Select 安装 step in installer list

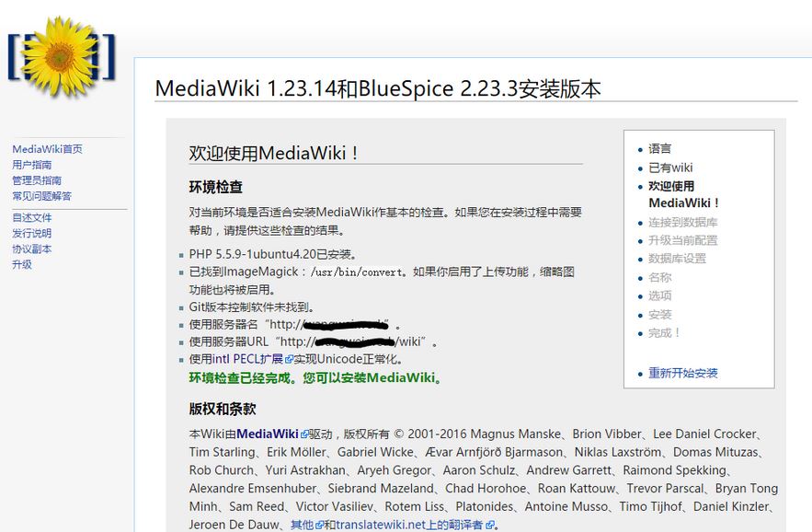tap(659, 315)
